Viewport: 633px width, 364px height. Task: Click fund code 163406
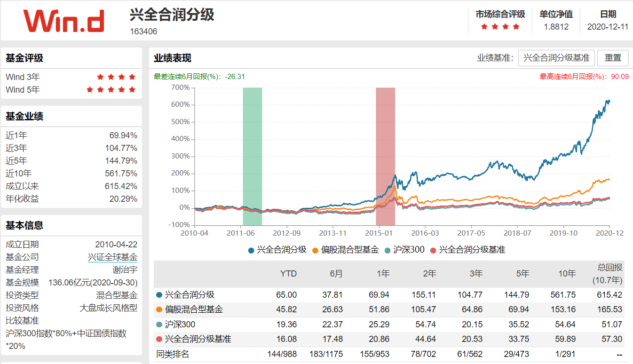click(x=143, y=32)
